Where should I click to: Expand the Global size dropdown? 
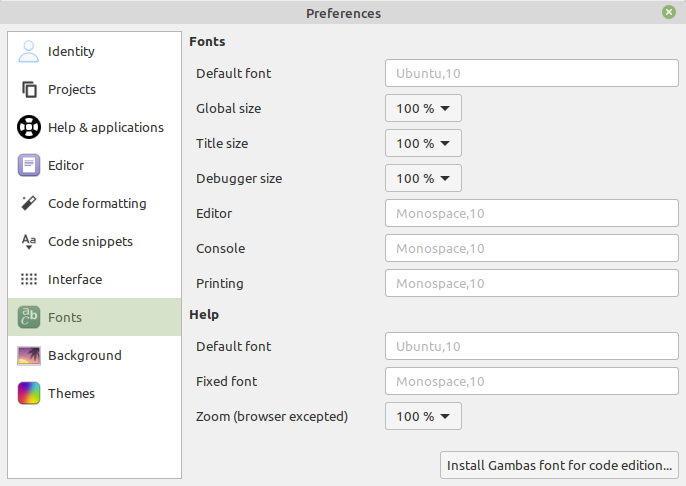[423, 108]
